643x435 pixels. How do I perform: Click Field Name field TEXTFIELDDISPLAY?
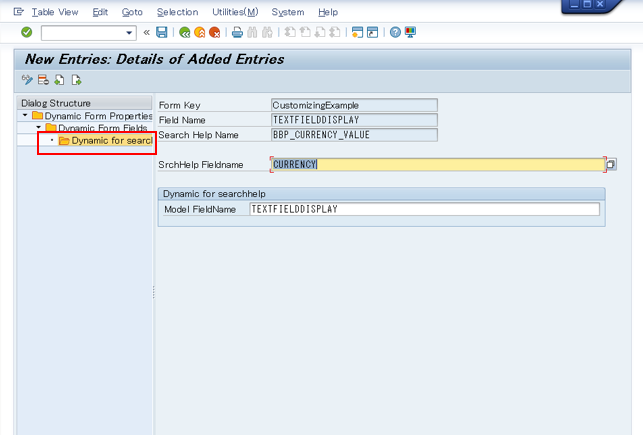pos(354,120)
